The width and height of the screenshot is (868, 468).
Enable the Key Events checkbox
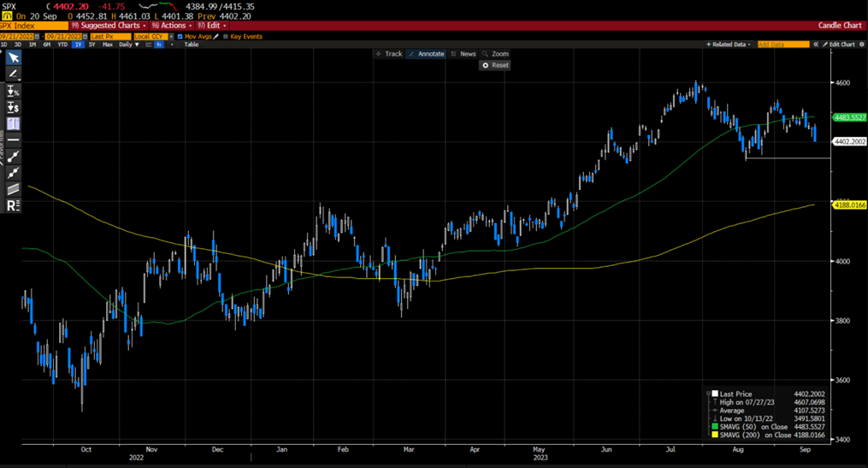click(x=226, y=37)
